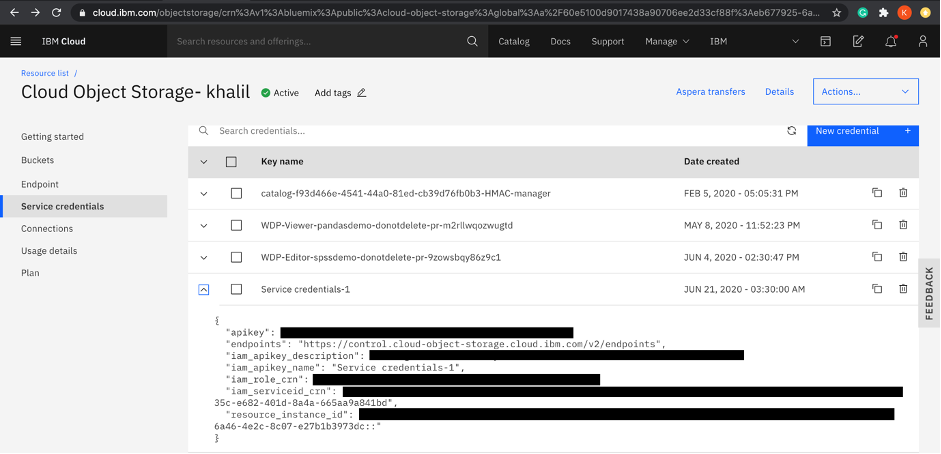Open the Feedback side tab
Viewport: 941px width, 454px height.
(x=930, y=293)
